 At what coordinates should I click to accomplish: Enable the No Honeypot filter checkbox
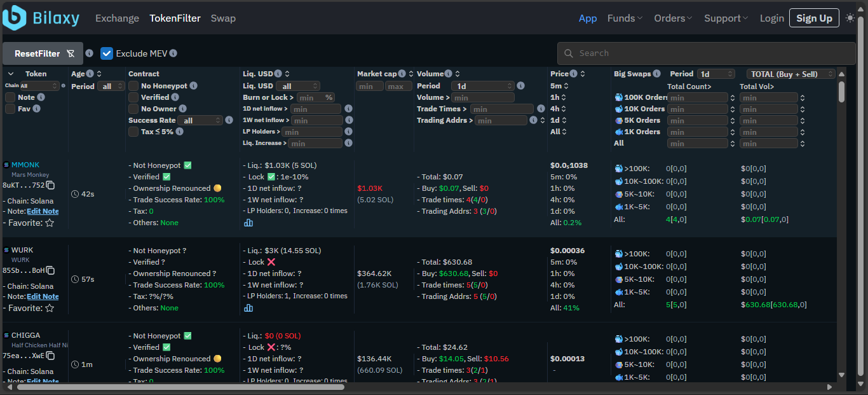pyautogui.click(x=133, y=86)
